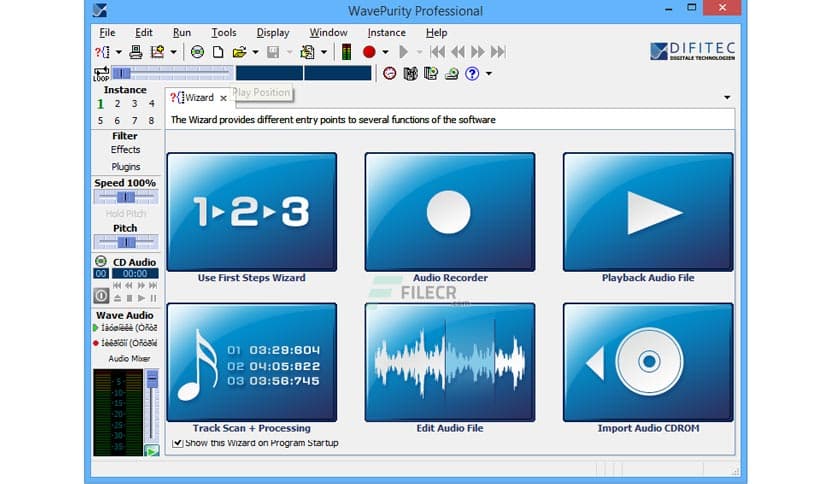Expand the dropdown arrow next to the chart-star icon
836x484 pixels.
click(x=173, y=52)
